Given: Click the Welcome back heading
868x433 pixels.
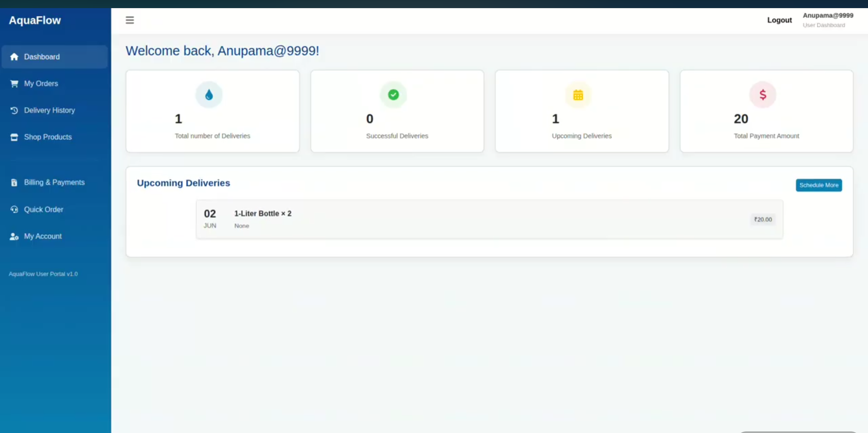Looking at the screenshot, I should [222, 51].
